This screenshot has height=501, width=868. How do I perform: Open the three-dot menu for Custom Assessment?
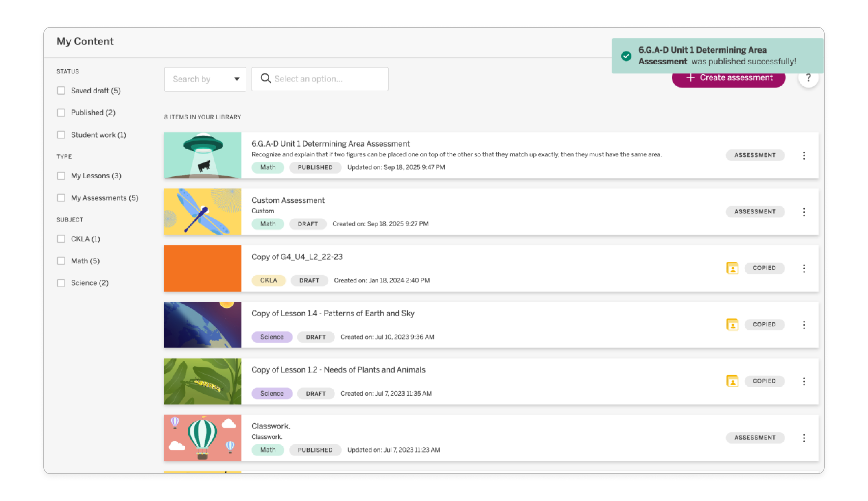[x=804, y=212]
